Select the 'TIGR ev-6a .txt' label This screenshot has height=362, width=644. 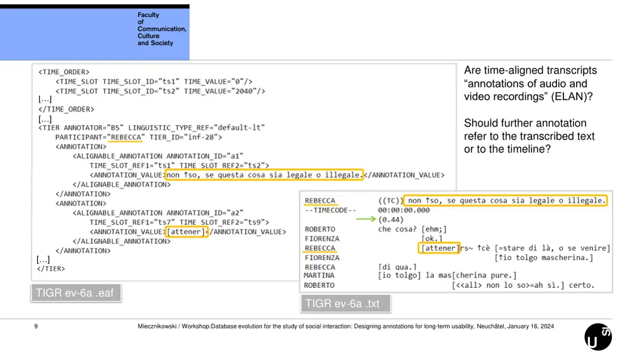(x=345, y=304)
